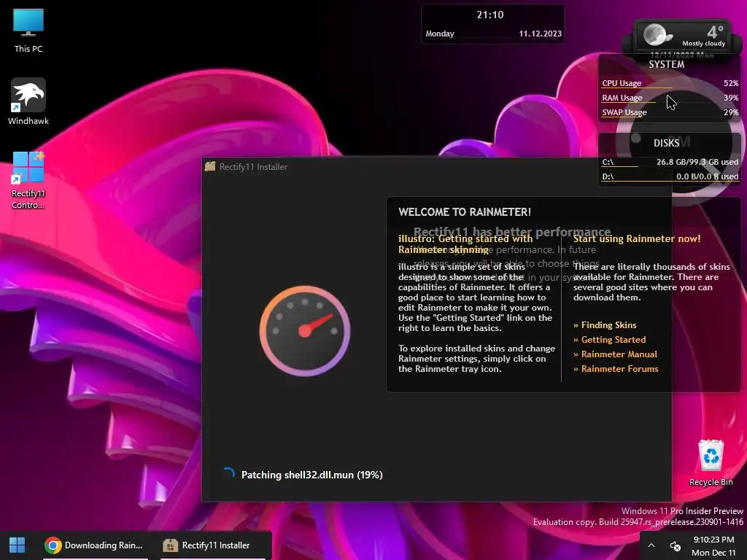Screen dimensions: 747x560
Task: Click the 4° temperature reading
Action: click(x=716, y=32)
